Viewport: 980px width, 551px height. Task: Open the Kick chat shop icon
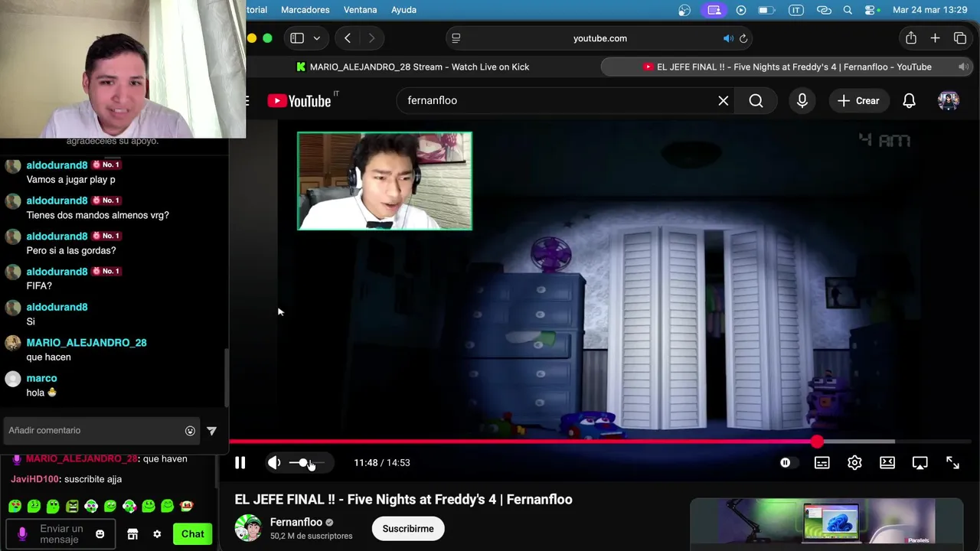pos(132,534)
